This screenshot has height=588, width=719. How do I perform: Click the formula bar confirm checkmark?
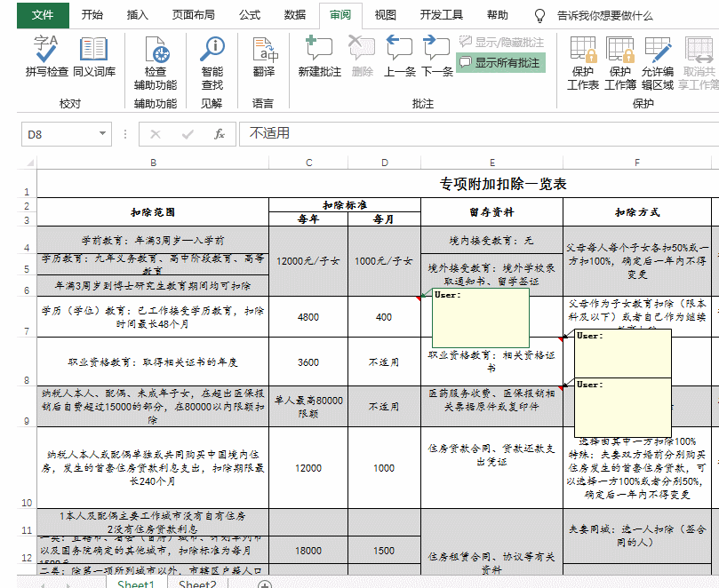point(188,134)
